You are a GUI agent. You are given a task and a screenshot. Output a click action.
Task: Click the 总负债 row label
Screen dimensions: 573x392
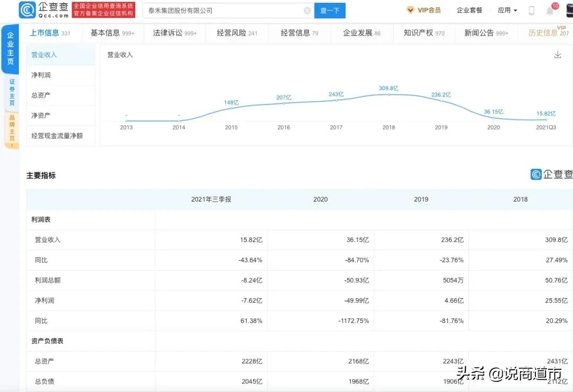point(44,381)
